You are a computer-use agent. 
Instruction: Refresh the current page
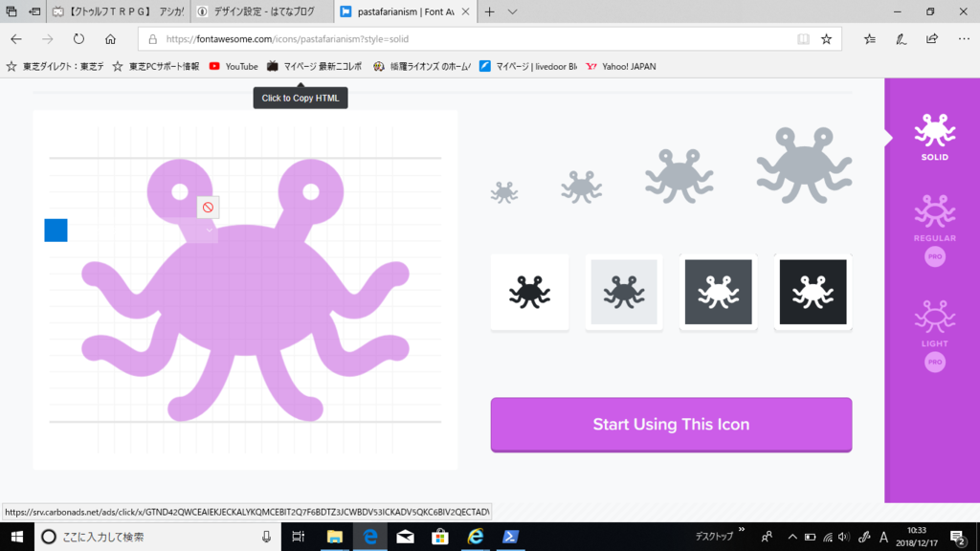click(78, 38)
